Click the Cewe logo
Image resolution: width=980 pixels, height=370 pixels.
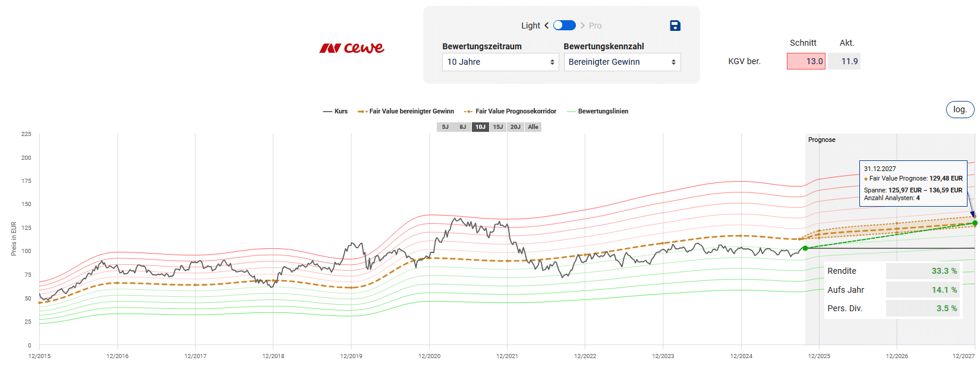352,48
